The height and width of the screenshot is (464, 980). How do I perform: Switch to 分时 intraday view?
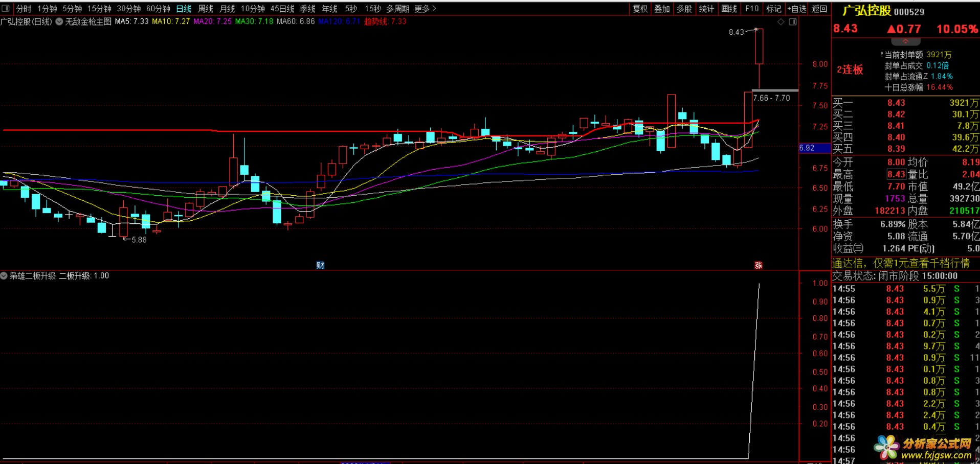pos(24,9)
